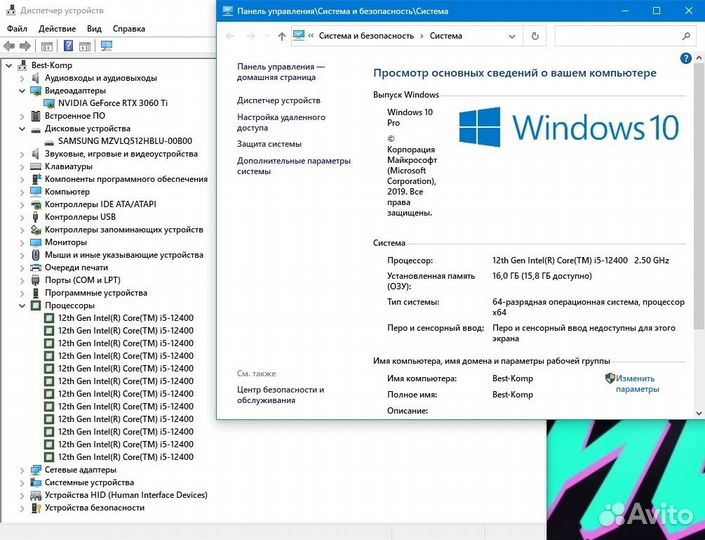Open the Вид menu
705x540 pixels.
click(x=94, y=29)
